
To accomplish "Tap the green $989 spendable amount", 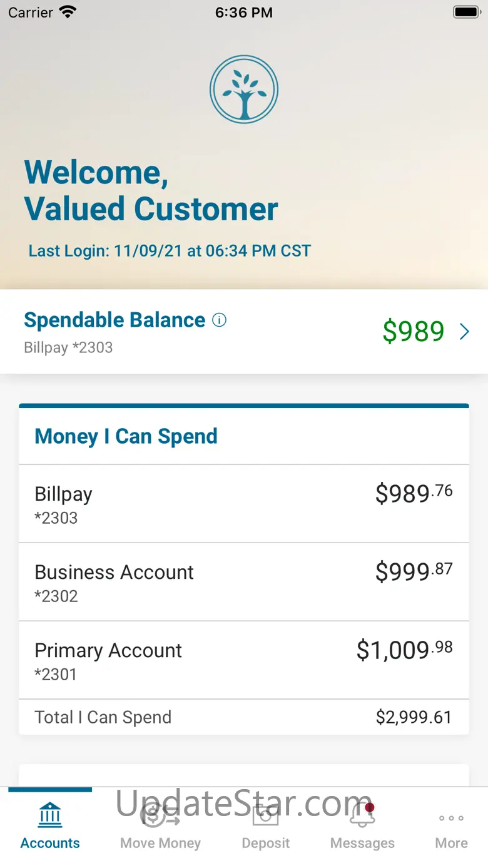I will (413, 332).
